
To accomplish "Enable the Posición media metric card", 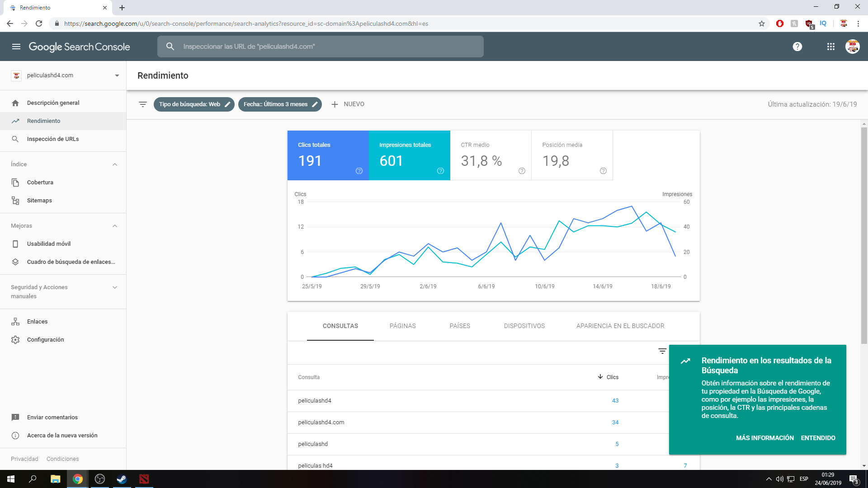I will [x=572, y=155].
